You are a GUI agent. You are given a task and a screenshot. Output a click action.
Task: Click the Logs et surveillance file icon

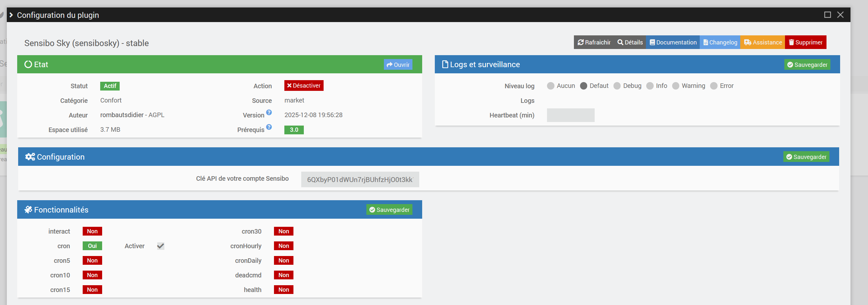click(x=445, y=64)
